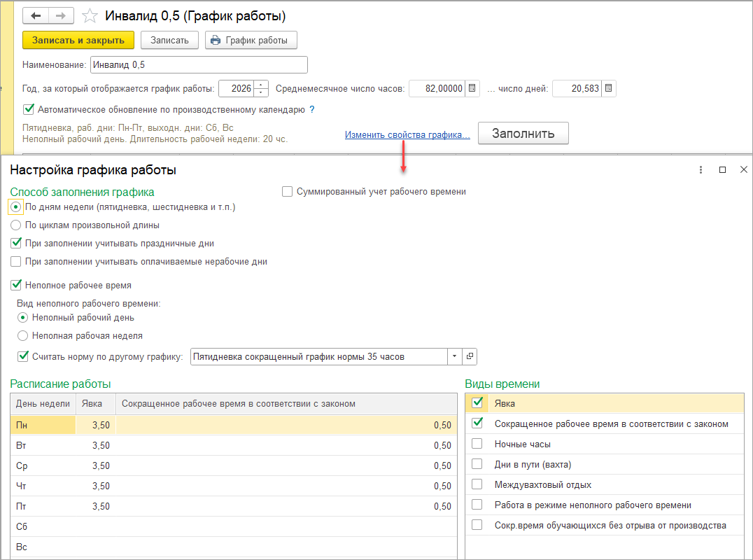Open the selected norm schedule form
The image size is (753, 560).
tap(470, 356)
